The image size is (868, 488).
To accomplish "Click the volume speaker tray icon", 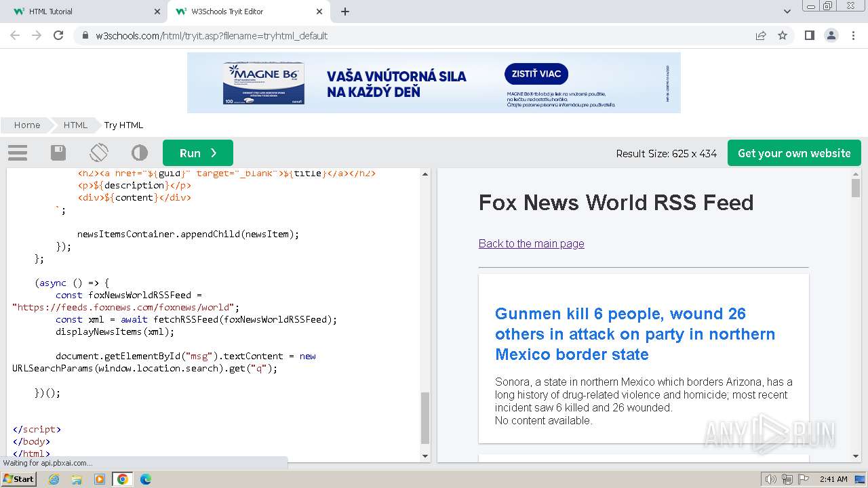I will tap(770, 479).
